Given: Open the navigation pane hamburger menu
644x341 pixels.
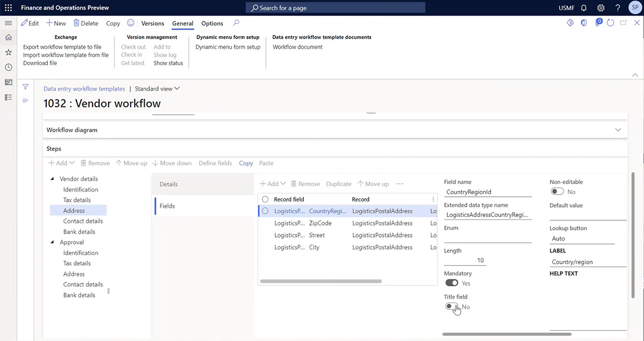Looking at the screenshot, I should pyautogui.click(x=8, y=23).
